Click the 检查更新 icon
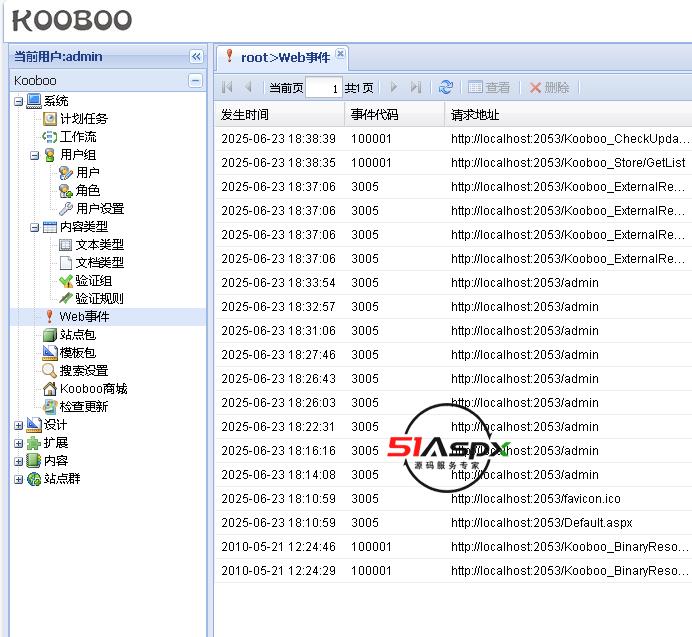 [50, 407]
